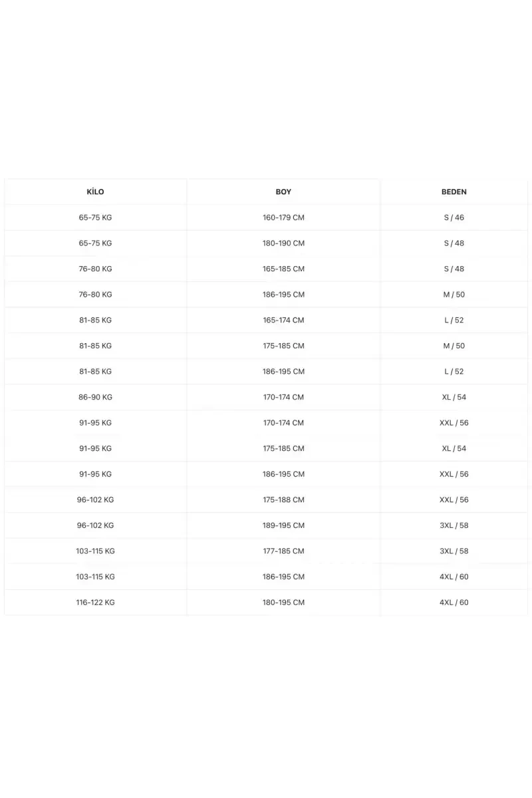
Task: Click the 165-174 CM height cell
Action: [283, 320]
